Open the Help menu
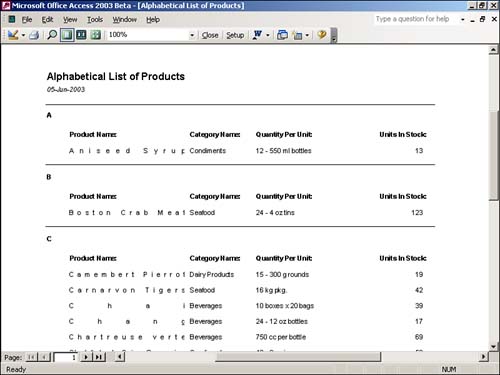The height and width of the screenshot is (375, 500). [x=153, y=20]
